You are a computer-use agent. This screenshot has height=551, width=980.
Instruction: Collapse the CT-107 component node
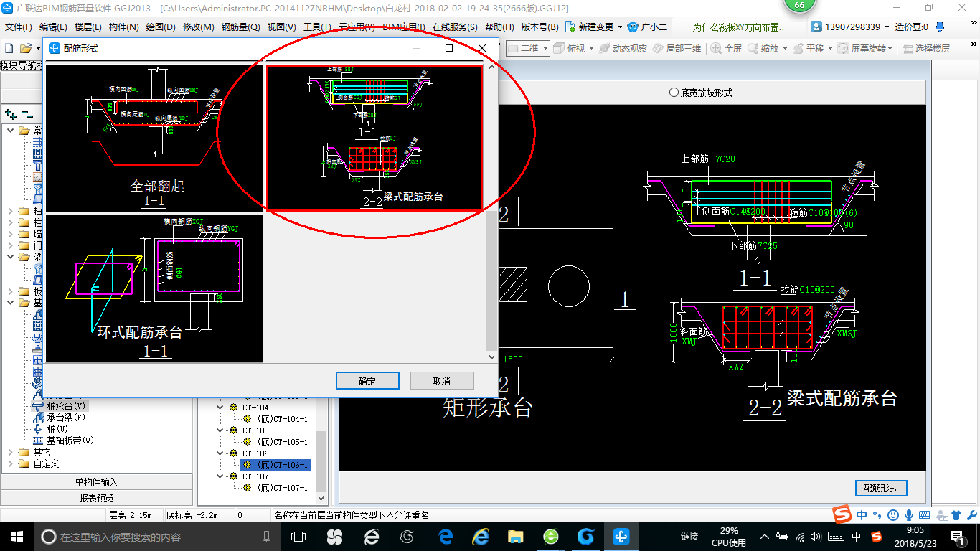coord(221,476)
